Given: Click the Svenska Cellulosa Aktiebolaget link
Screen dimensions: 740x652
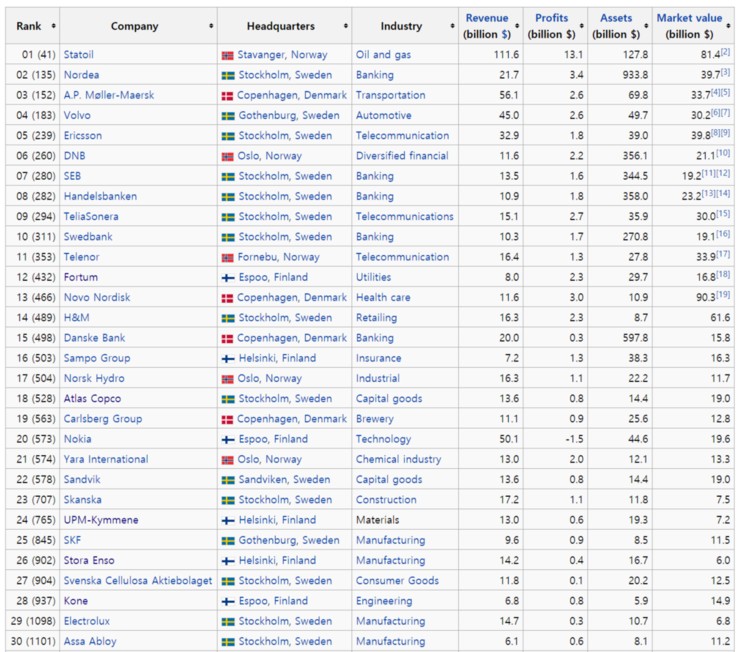Looking at the screenshot, I should [x=138, y=581].
